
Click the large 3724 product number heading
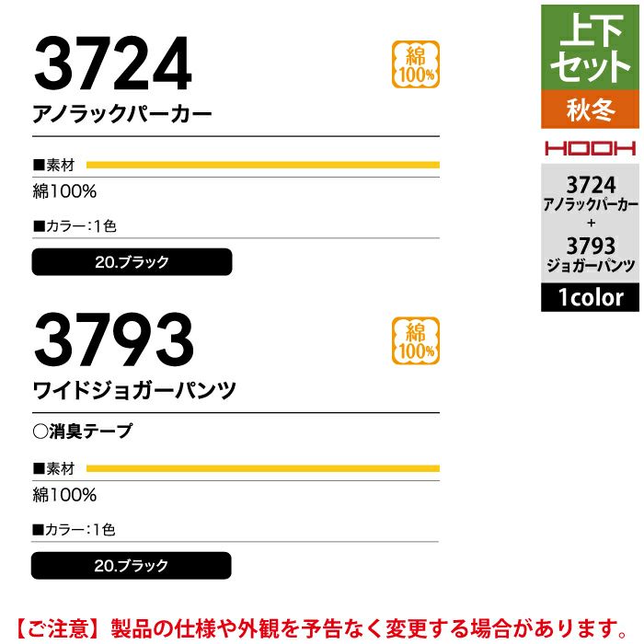click(x=112, y=65)
